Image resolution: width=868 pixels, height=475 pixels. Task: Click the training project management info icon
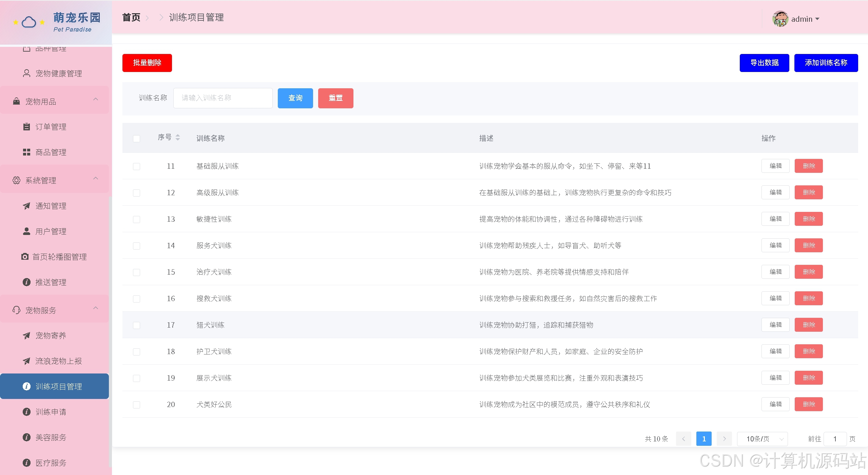pos(26,386)
